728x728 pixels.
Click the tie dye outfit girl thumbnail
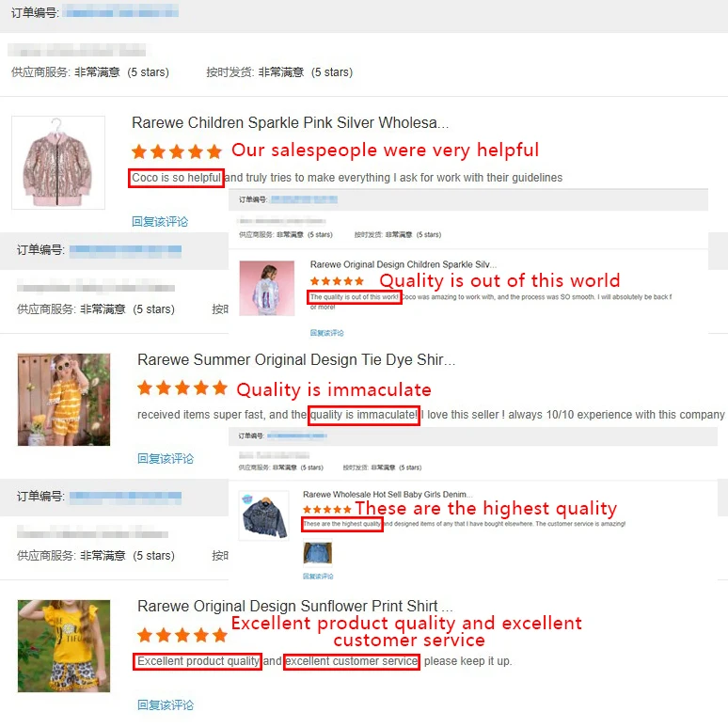point(64,400)
